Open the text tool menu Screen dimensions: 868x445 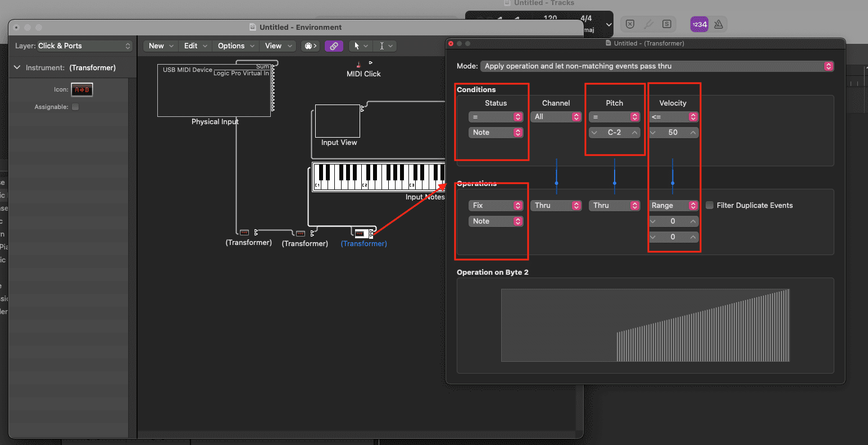pyautogui.click(x=385, y=46)
